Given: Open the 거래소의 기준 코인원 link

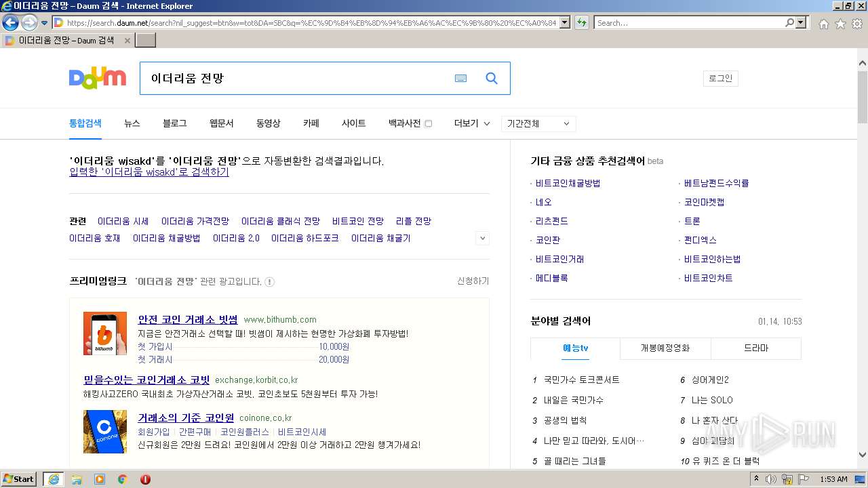Looking at the screenshot, I should click(186, 418).
